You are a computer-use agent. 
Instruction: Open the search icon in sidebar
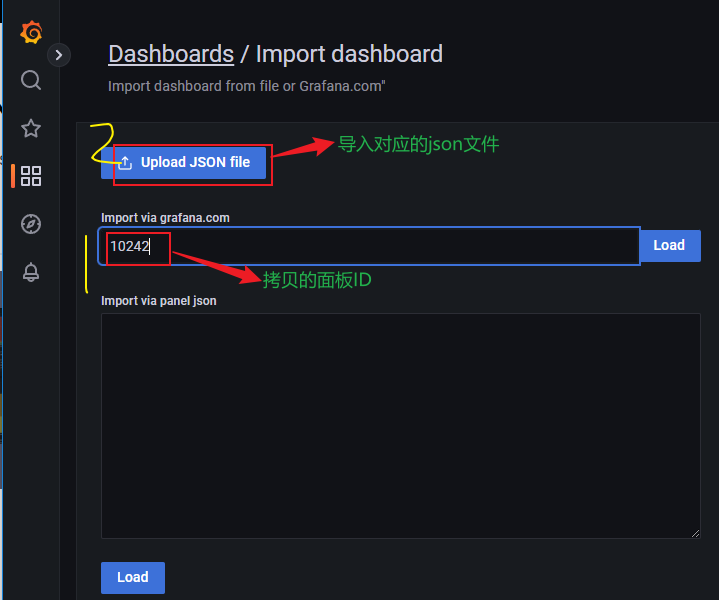click(x=31, y=80)
